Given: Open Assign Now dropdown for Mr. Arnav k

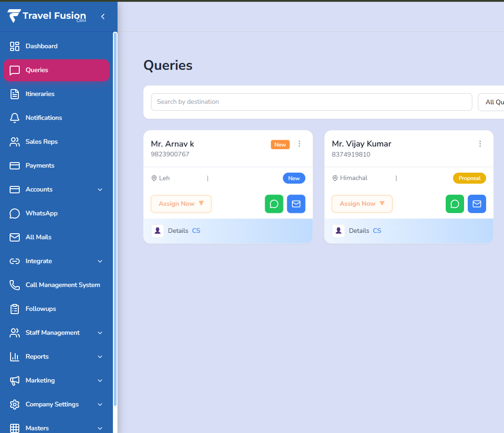Looking at the screenshot, I should (x=181, y=204).
